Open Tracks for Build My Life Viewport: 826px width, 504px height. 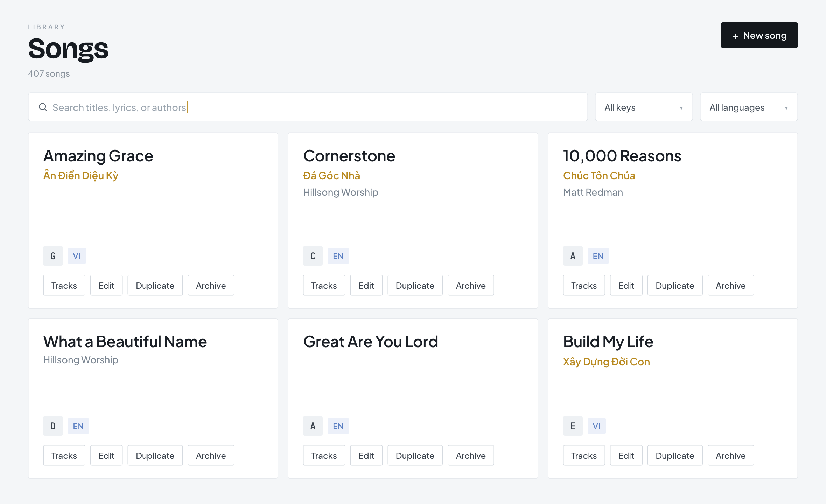point(584,455)
